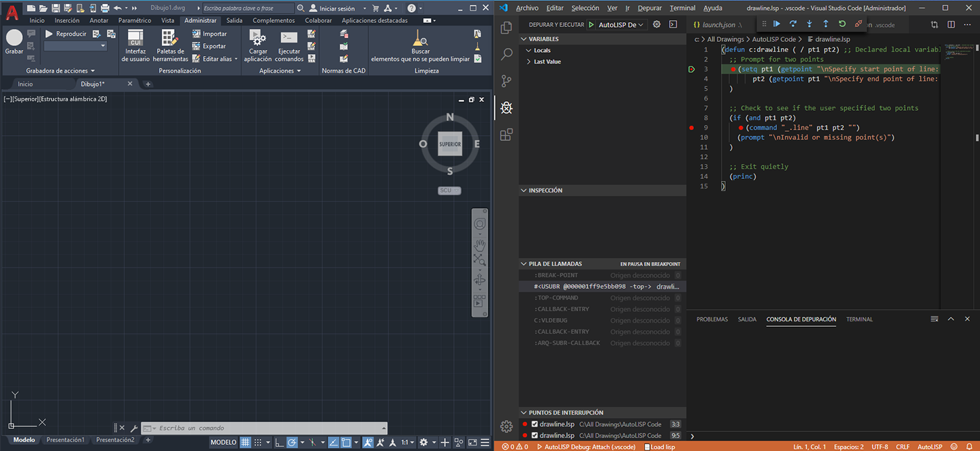The width and height of the screenshot is (980, 451).
Task: Open VS Code Explorer sidebar icon
Action: tap(507, 28)
